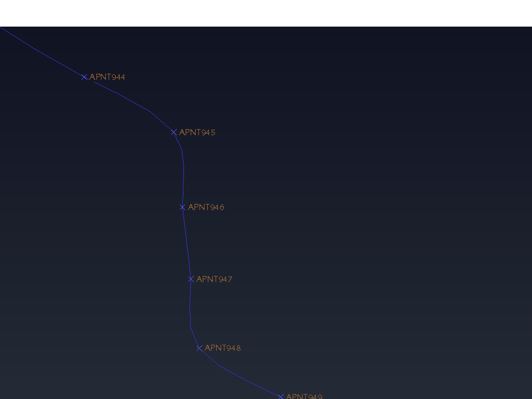Click the APNT948 point marker cross
Image resolution: width=532 pixels, height=399 pixels.
(199, 348)
